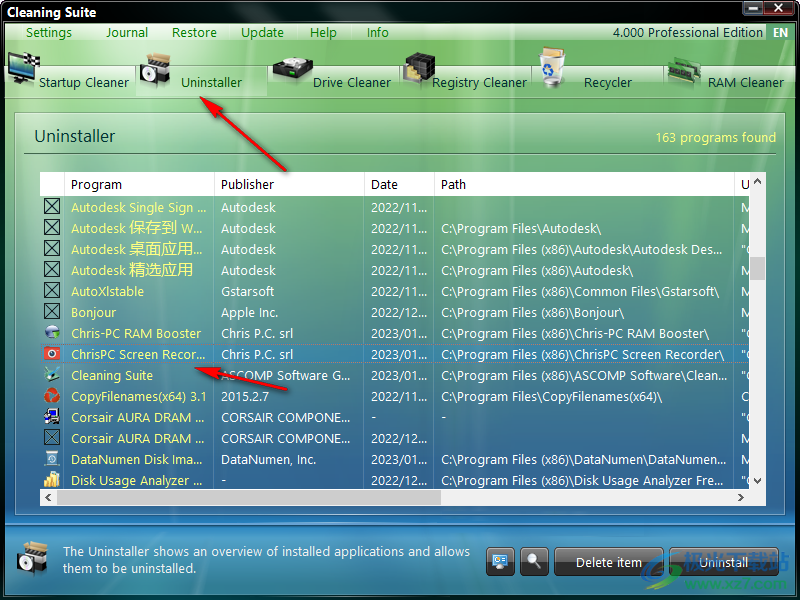The width and height of the screenshot is (800, 600).
Task: Click the program list's horizontal scrollbar thumb
Action: coord(249,497)
